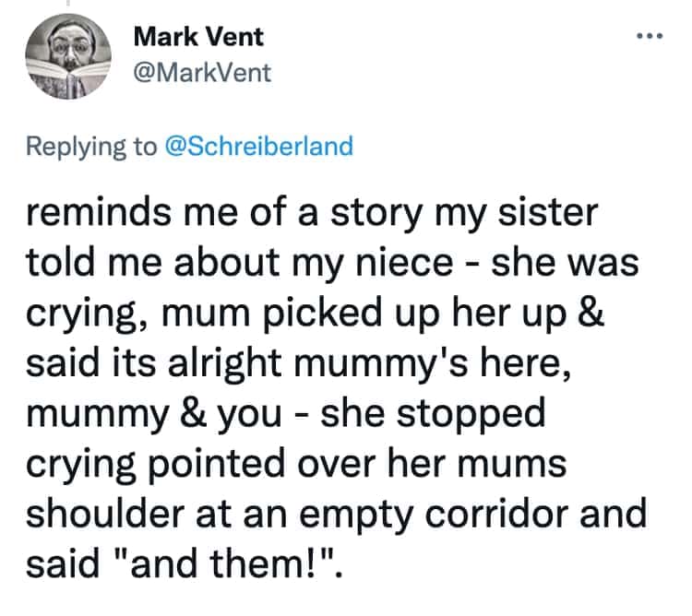Open the tweet by clicking its text

tap(332, 387)
